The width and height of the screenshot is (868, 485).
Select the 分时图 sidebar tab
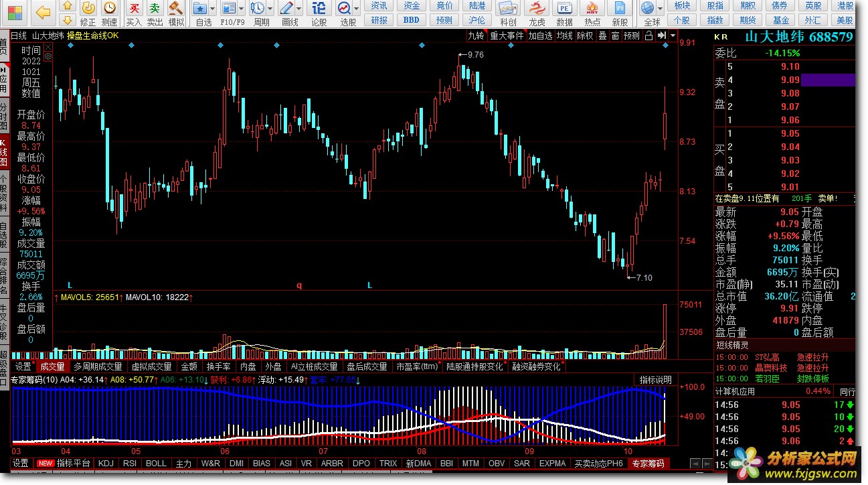4,115
